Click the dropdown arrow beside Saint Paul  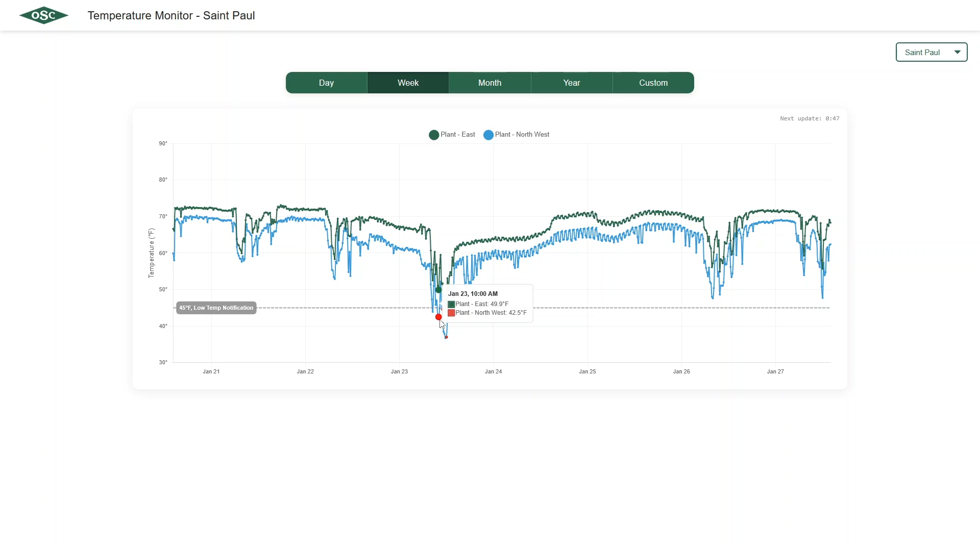pos(957,52)
